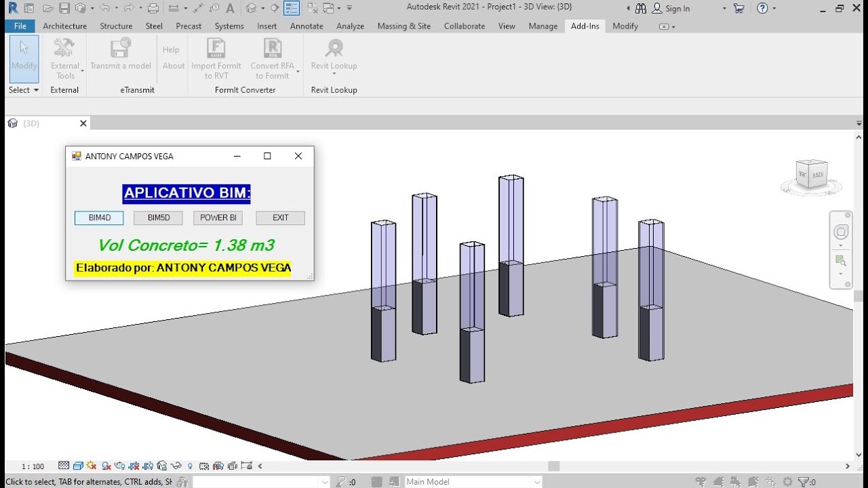Screen dimensions: 868x488
Task: Close the {3D} view tab
Action: coord(83,123)
